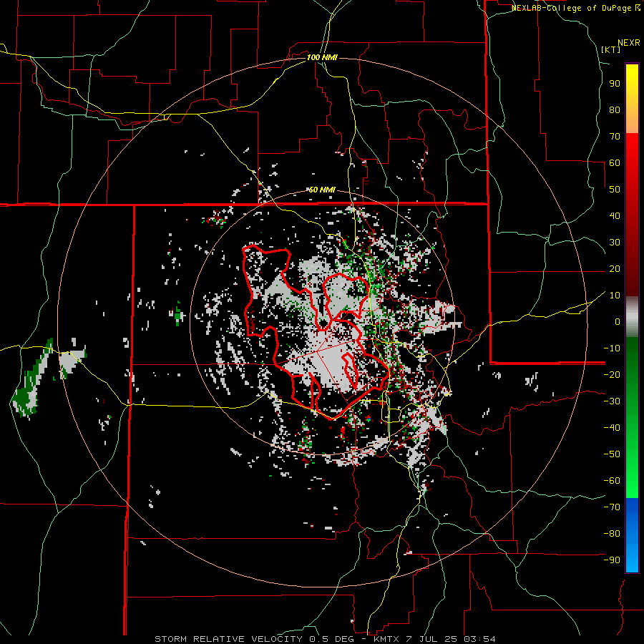This screenshot has height=644, width=644.
Task: Click the 0 value on velocity scale
Action: (618, 322)
